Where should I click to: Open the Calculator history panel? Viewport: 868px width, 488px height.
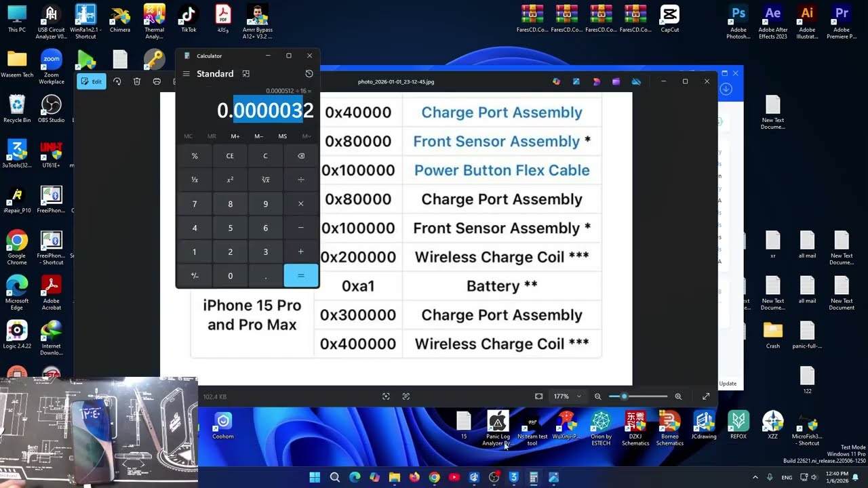pos(309,74)
